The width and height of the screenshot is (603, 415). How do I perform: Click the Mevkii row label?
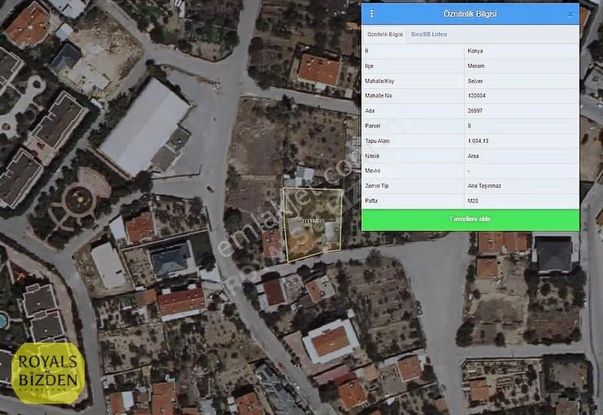(372, 170)
